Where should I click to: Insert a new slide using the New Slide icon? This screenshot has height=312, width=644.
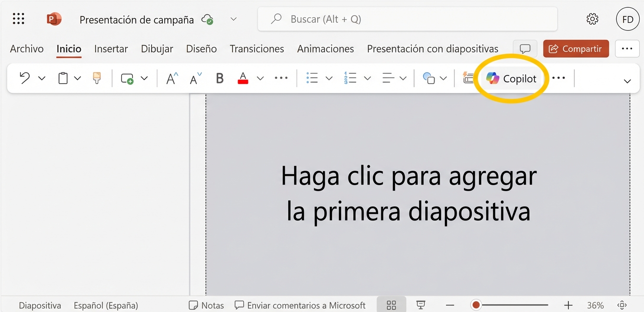pos(126,78)
